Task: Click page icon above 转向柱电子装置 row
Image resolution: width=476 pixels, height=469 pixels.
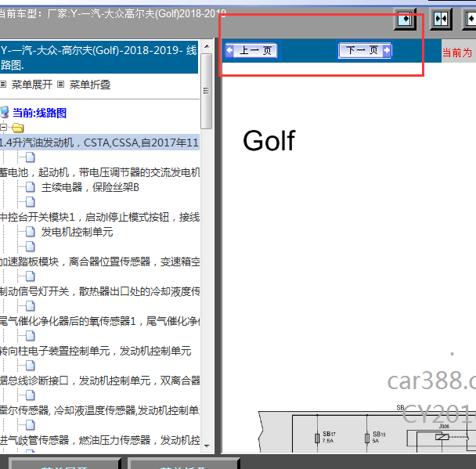Action: coord(30,336)
